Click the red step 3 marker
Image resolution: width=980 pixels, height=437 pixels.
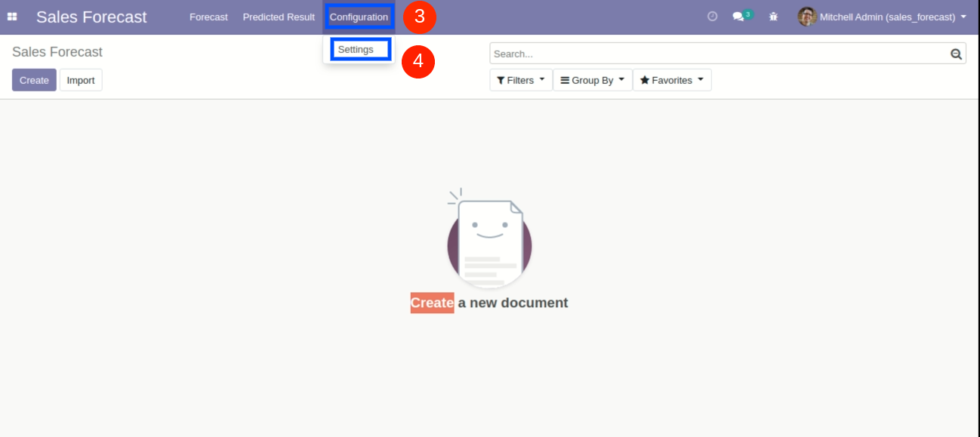point(419,17)
